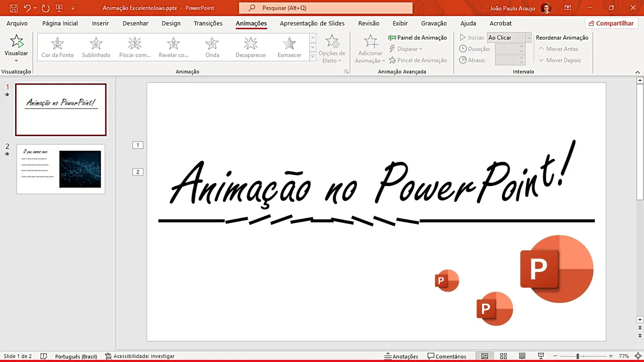644x362 pixels.
Task: Click Mover Antes reorder button
Action: tap(558, 49)
